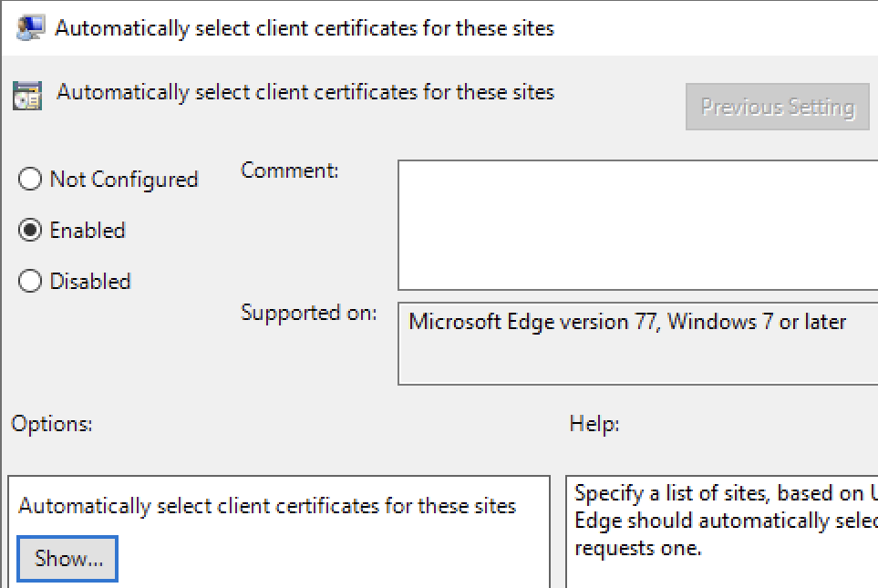The image size is (878, 588).
Task: Select the Enabled radio button
Action: (x=30, y=230)
